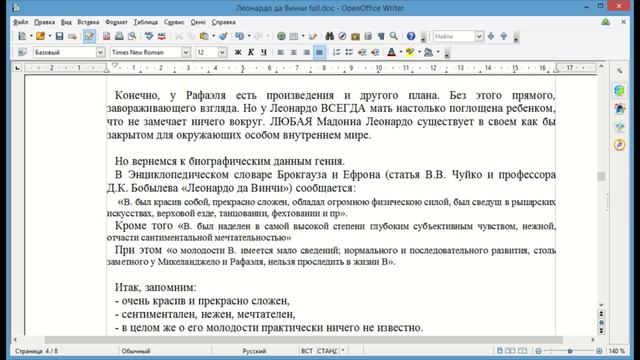Click page indicator 'Страница 4 / 8'
Image resolution: width=640 pixels, height=360 pixels.
coord(36,351)
